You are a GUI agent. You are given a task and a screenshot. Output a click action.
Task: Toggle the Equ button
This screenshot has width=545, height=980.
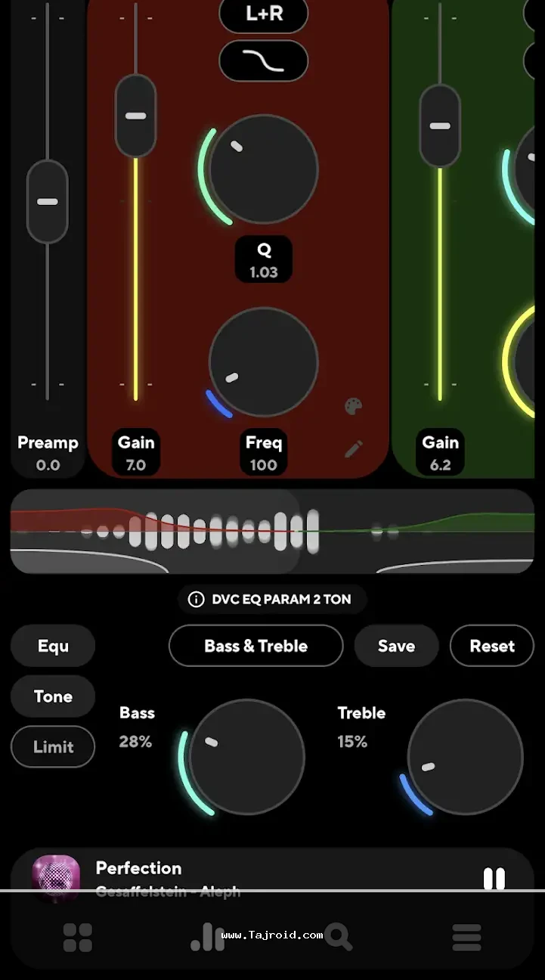53,646
